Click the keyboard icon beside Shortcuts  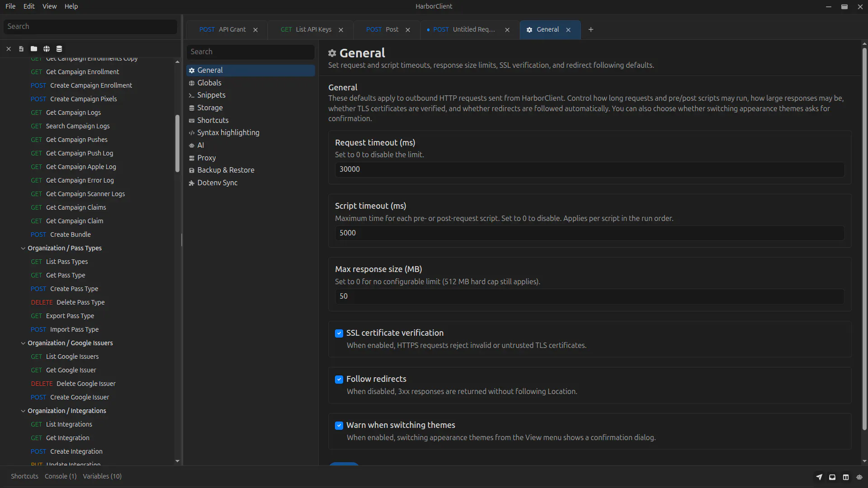pos(192,121)
